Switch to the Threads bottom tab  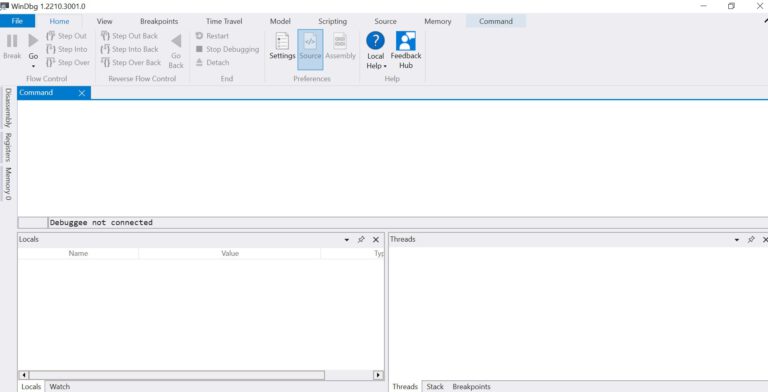405,387
